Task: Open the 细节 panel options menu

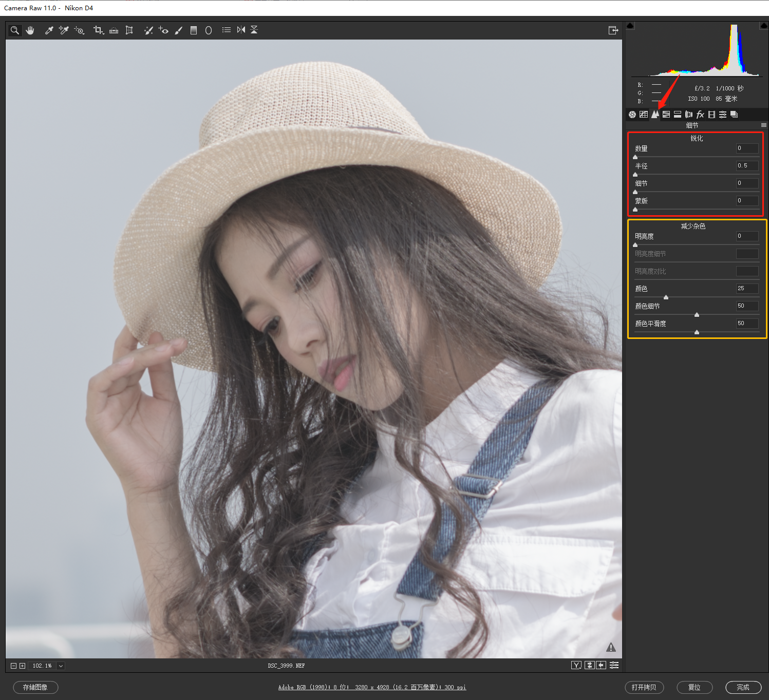Action: point(763,125)
